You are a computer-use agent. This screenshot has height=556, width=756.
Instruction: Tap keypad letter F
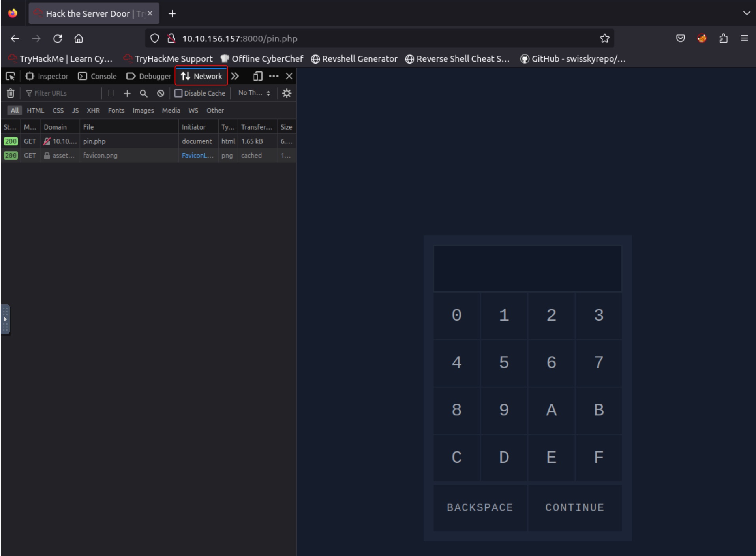(599, 457)
